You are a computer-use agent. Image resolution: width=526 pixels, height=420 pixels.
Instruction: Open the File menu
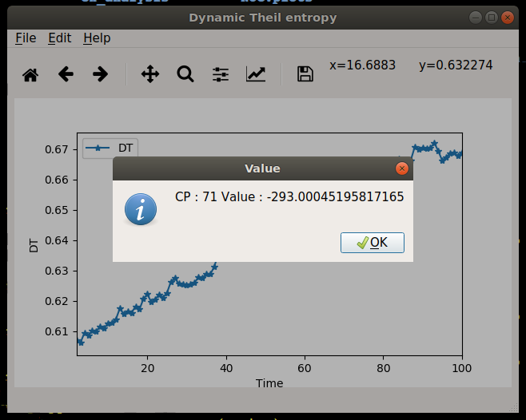tap(26, 38)
